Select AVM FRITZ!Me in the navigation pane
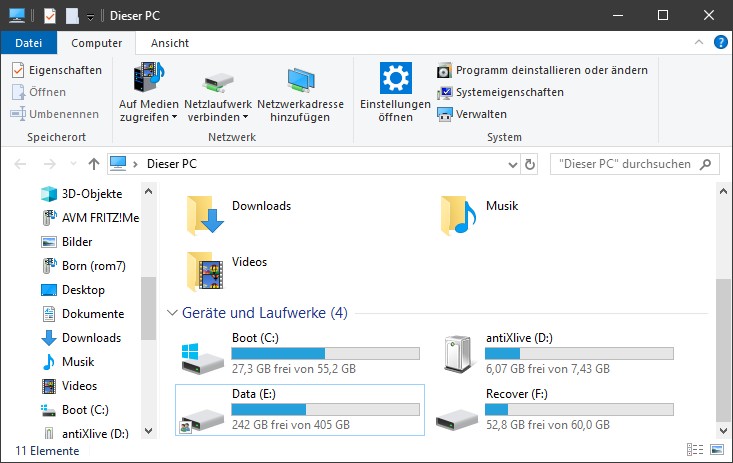733x463 pixels. click(91, 218)
